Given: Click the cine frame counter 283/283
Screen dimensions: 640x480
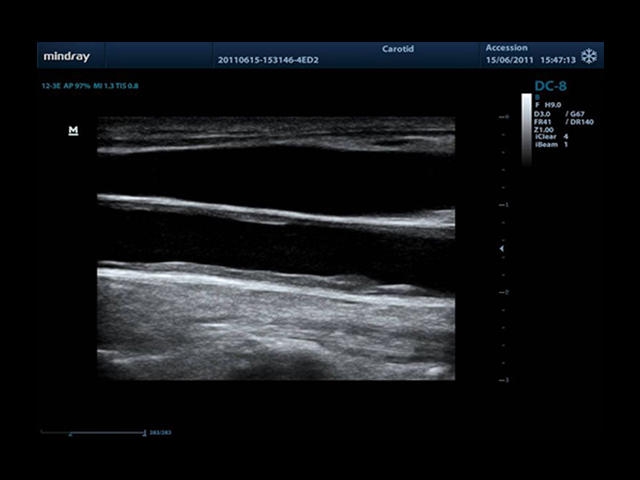Looking at the screenshot, I should coord(160,432).
